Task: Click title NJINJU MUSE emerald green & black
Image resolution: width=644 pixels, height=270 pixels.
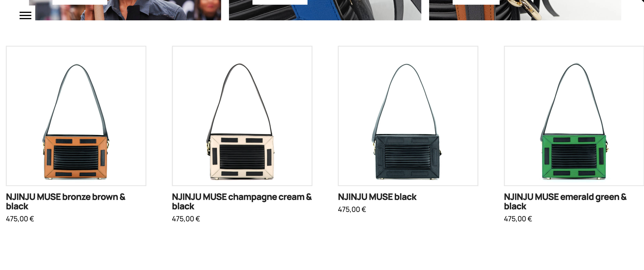Action: coord(565,202)
